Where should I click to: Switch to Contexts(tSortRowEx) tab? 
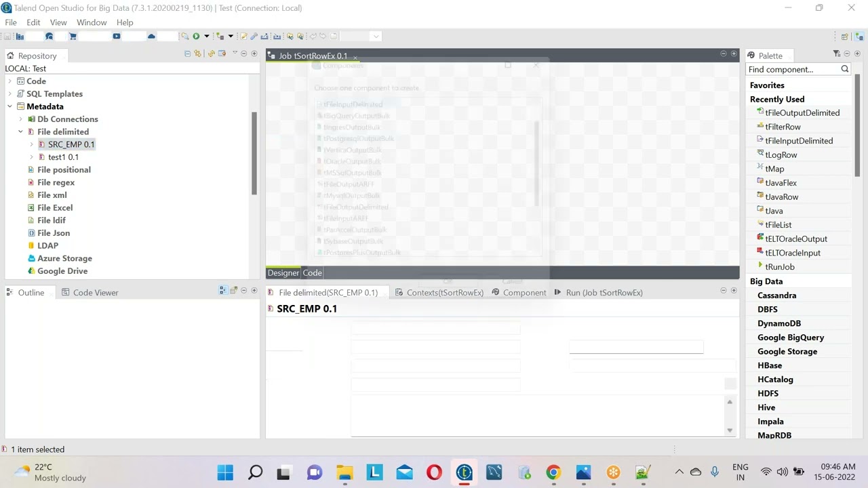(x=439, y=293)
